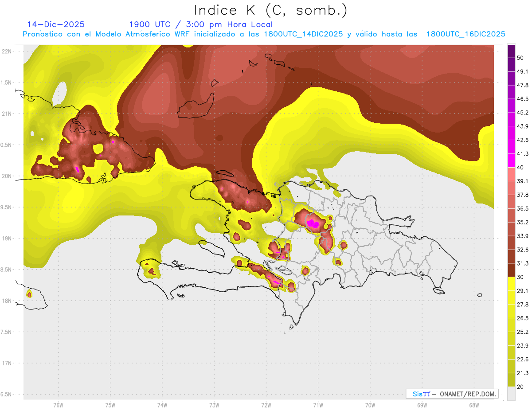Click the 'Pronostico con el Modelo Atmosferico WRF' line
This screenshot has height=411, width=532.
click(264, 34)
